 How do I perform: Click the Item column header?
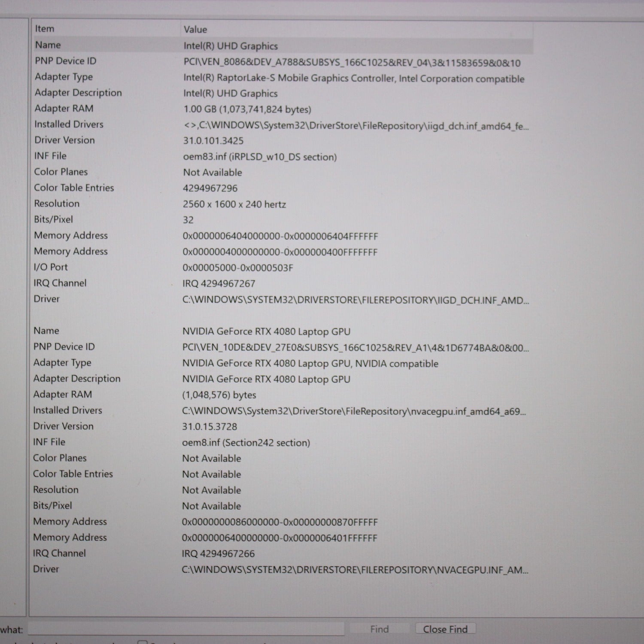point(45,29)
